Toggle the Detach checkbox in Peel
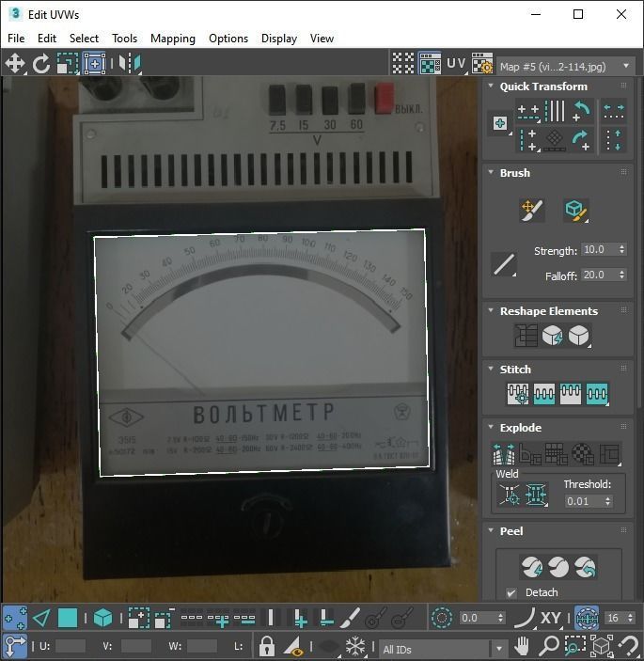This screenshot has width=644, height=661. [x=510, y=592]
